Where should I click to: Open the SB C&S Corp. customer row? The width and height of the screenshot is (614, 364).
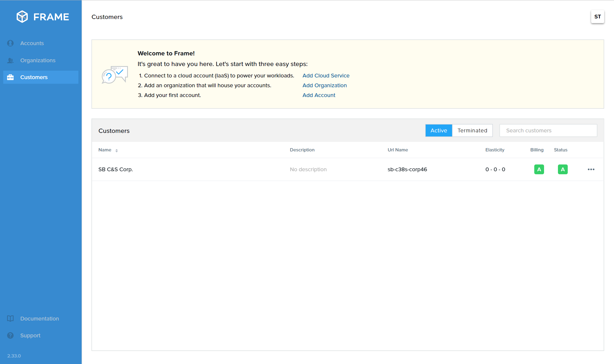click(348, 169)
